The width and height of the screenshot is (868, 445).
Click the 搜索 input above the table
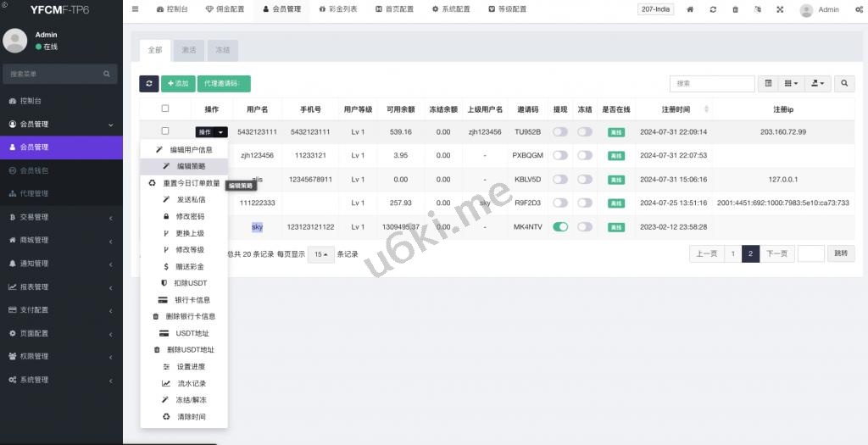(712, 84)
